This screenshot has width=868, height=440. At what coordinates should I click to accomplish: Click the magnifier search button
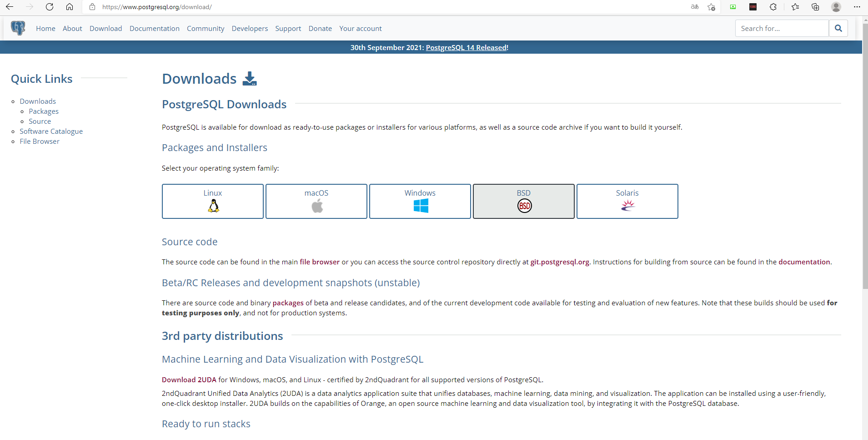point(838,28)
